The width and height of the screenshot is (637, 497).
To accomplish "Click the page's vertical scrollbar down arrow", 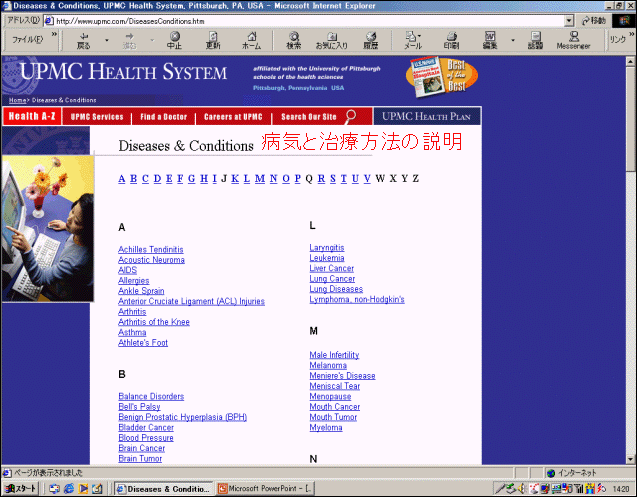I will point(630,457).
